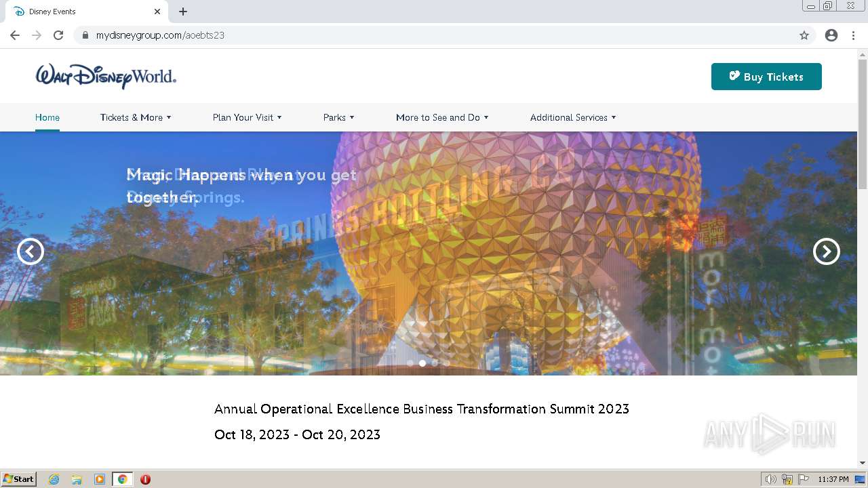Open the volume speaker tray icon
Screen dimensions: 868x488
click(x=770, y=479)
